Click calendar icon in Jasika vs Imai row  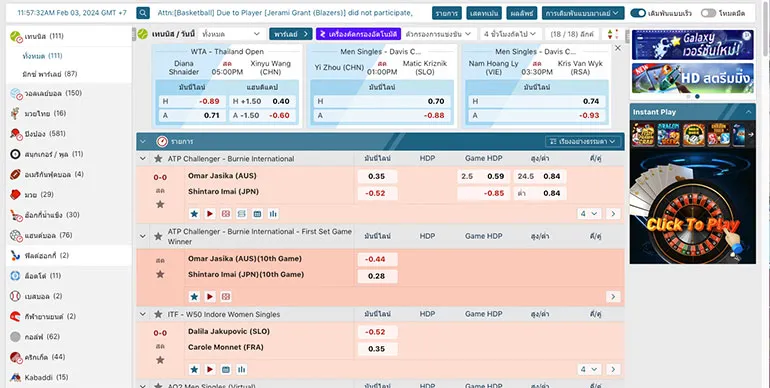(257, 214)
